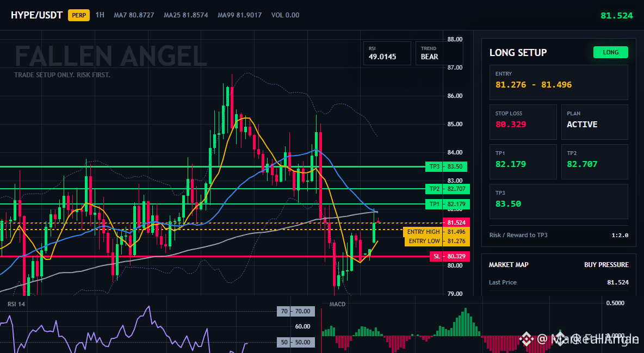
Task: Click the 0.5000 MACD scale label
Action: click(x=615, y=303)
